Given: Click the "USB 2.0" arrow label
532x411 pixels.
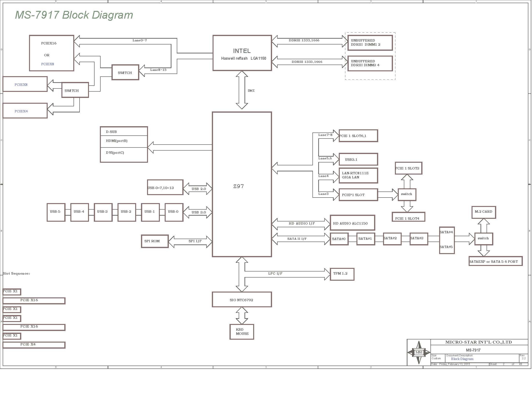Looking at the screenshot, I should (199, 189).
